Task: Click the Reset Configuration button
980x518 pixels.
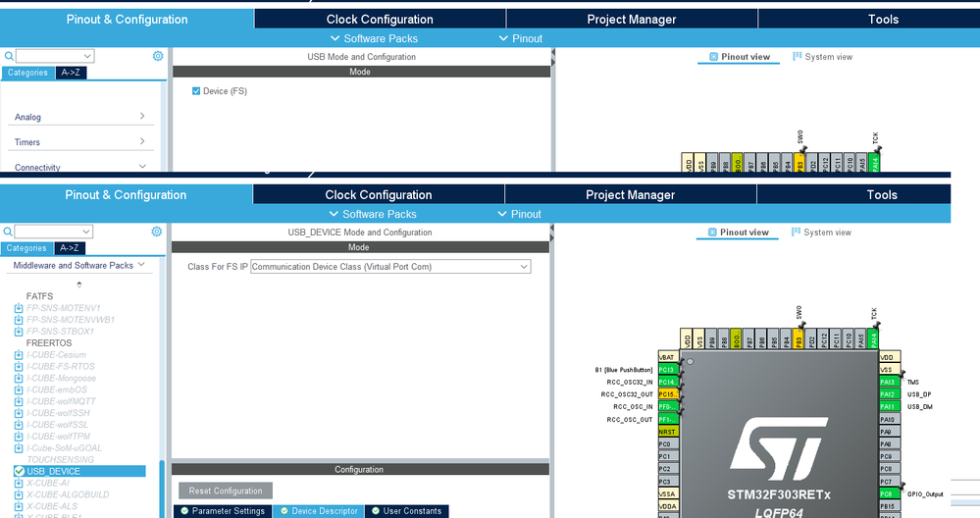Action: point(226,491)
